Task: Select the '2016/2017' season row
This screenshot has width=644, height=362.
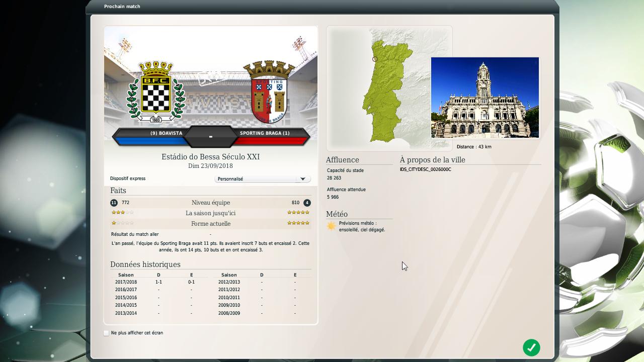Action: (159, 290)
